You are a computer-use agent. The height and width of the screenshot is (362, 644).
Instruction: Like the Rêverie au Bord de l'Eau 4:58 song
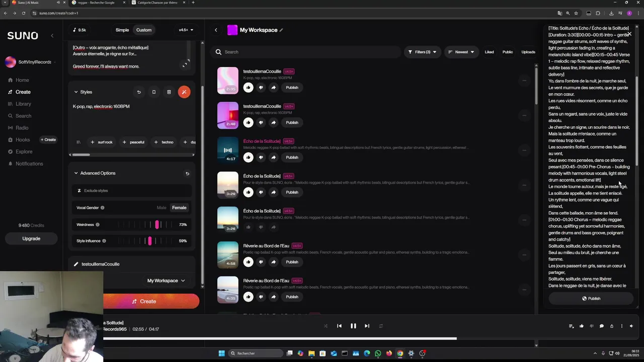point(248,262)
